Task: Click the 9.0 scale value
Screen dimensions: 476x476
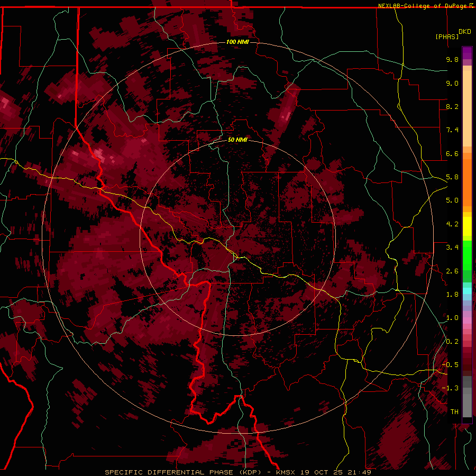Action: [x=452, y=83]
